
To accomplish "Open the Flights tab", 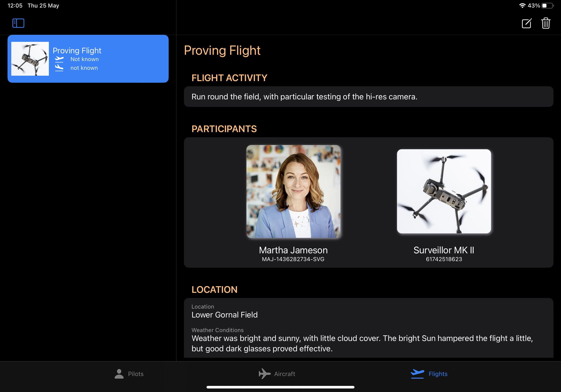I will (x=429, y=374).
